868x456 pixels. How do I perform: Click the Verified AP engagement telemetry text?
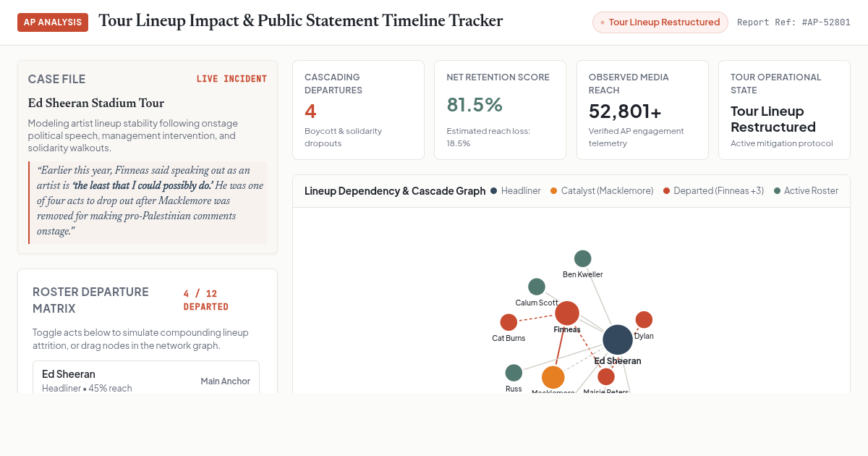(637, 137)
